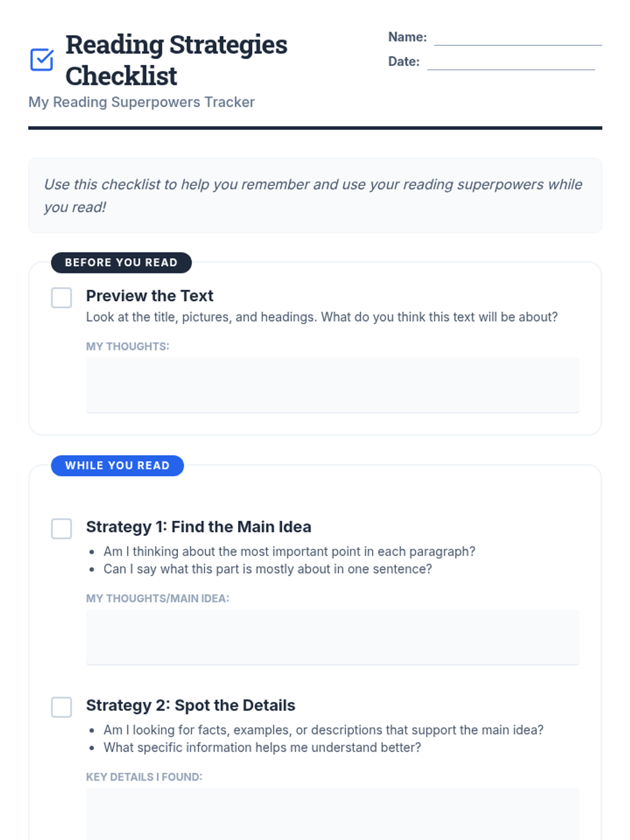This screenshot has height=840, width=630.
Task: Click into the My Thoughts text area
Action: [332, 385]
